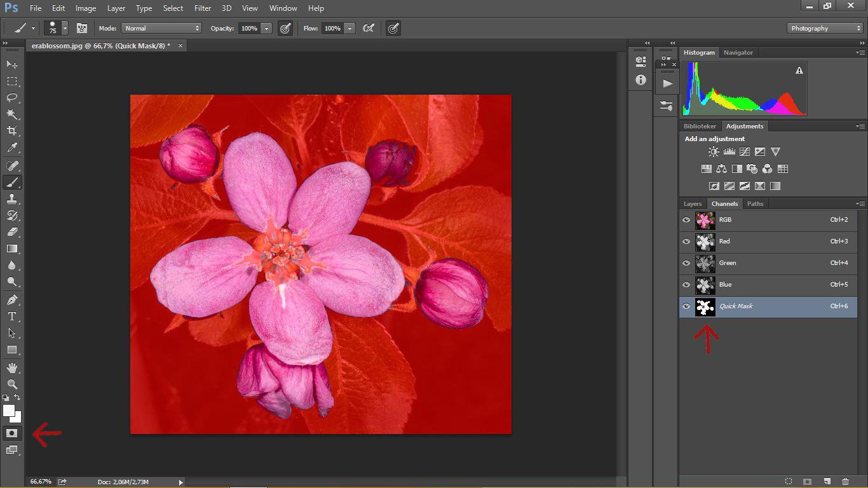The height and width of the screenshot is (488, 868).
Task: Select the Eyedropper tool
Action: (x=12, y=147)
